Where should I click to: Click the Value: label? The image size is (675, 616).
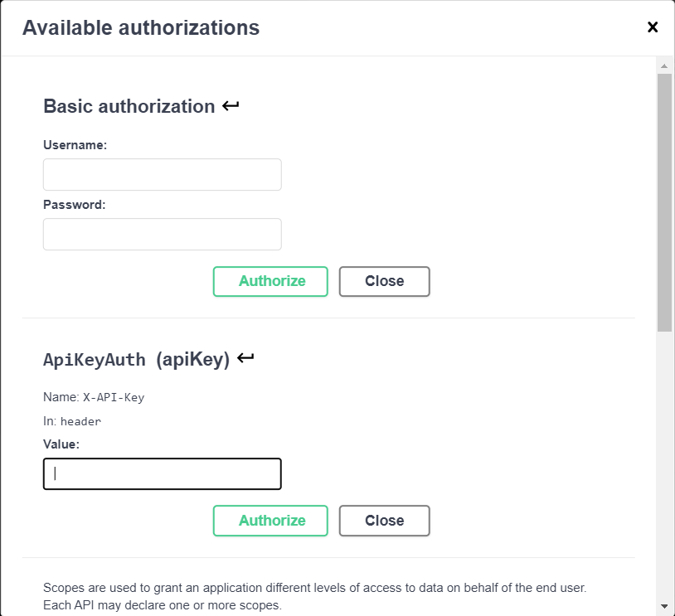click(x=61, y=444)
